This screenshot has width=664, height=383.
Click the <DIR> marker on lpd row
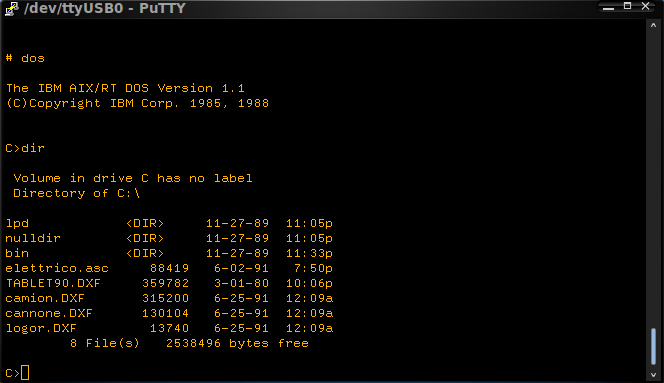tap(145, 223)
